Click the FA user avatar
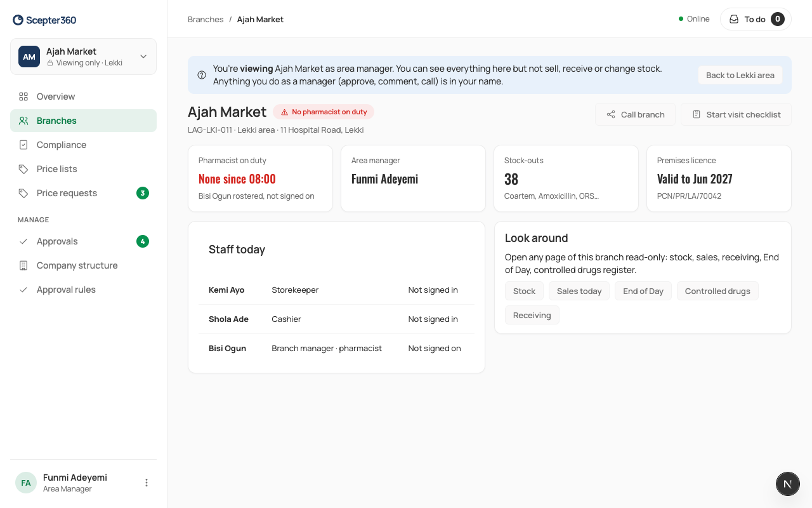Image resolution: width=812 pixels, height=508 pixels. [26, 483]
